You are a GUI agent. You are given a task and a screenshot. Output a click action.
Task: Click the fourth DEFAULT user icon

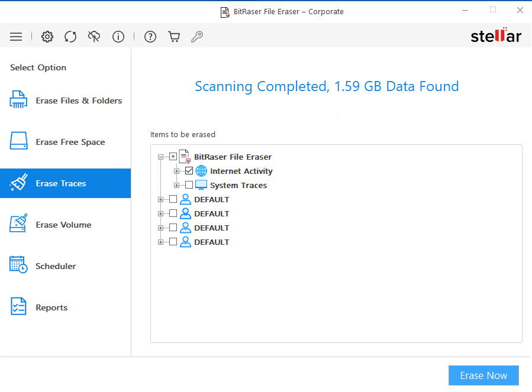pos(185,242)
